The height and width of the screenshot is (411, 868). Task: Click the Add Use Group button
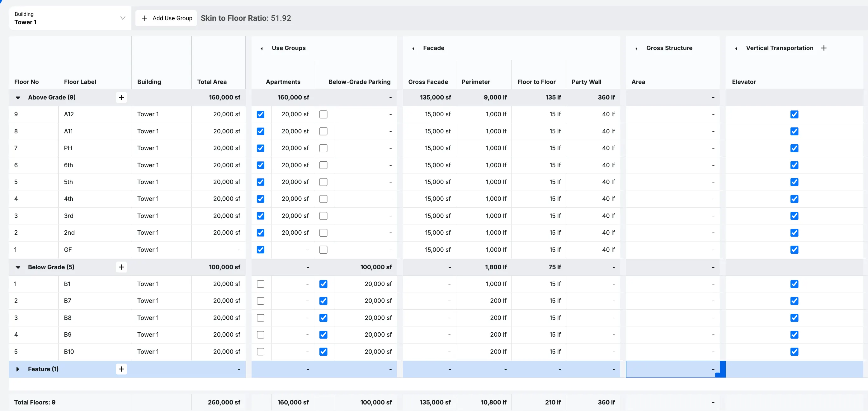(167, 18)
